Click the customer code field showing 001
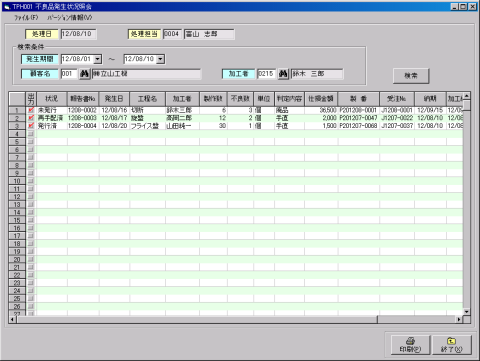Viewport: 480px width, 361px height. [69, 74]
